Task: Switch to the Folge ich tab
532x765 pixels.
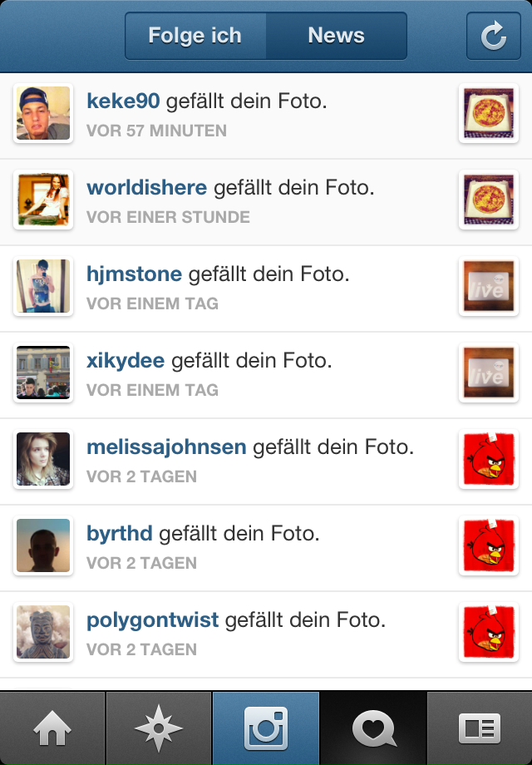Action: click(x=195, y=36)
